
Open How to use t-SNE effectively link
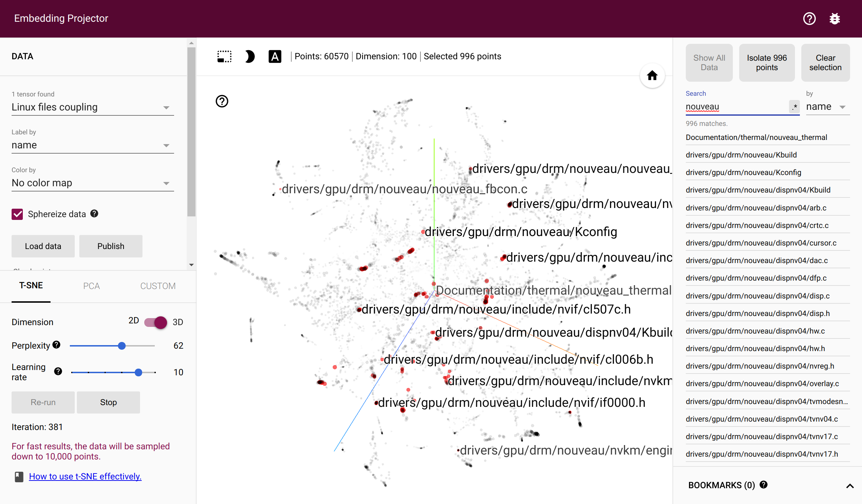coord(85,476)
